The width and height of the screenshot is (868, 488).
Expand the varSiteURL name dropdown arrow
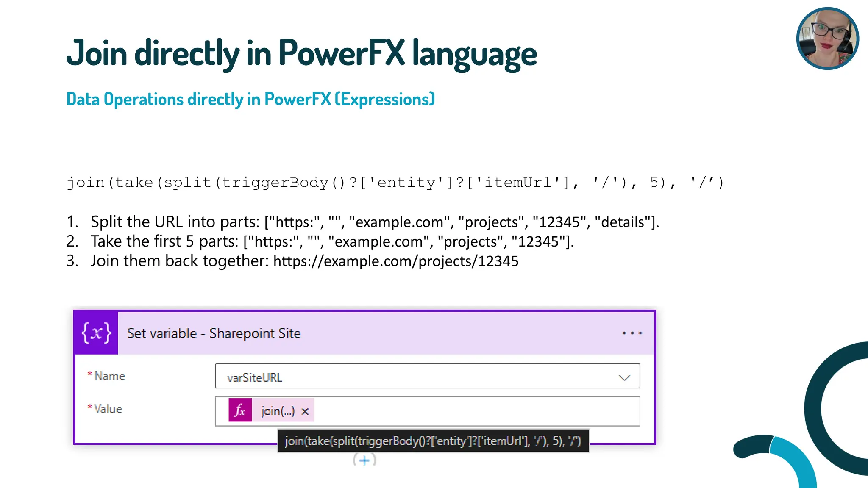click(624, 377)
